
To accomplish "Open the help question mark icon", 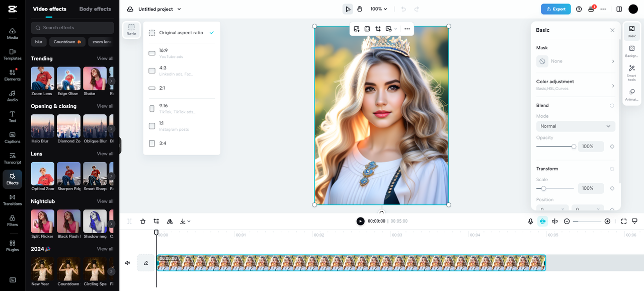I will click(x=579, y=9).
